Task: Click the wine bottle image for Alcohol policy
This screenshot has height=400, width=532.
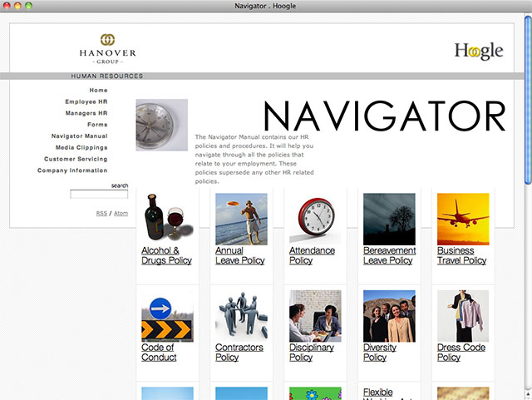Action: pos(167,219)
